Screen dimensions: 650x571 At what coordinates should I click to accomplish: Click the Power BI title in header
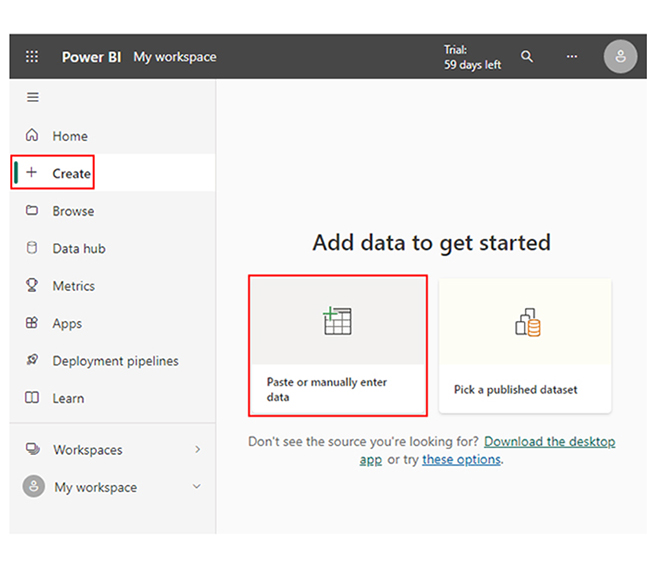(91, 57)
